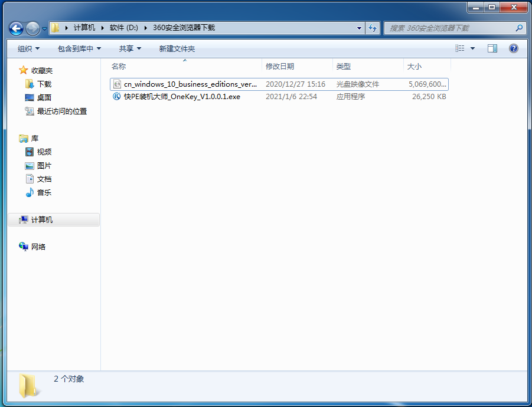Image resolution: width=532 pixels, height=407 pixels.
Task: Click the blue help question mark icon
Action: (514, 48)
